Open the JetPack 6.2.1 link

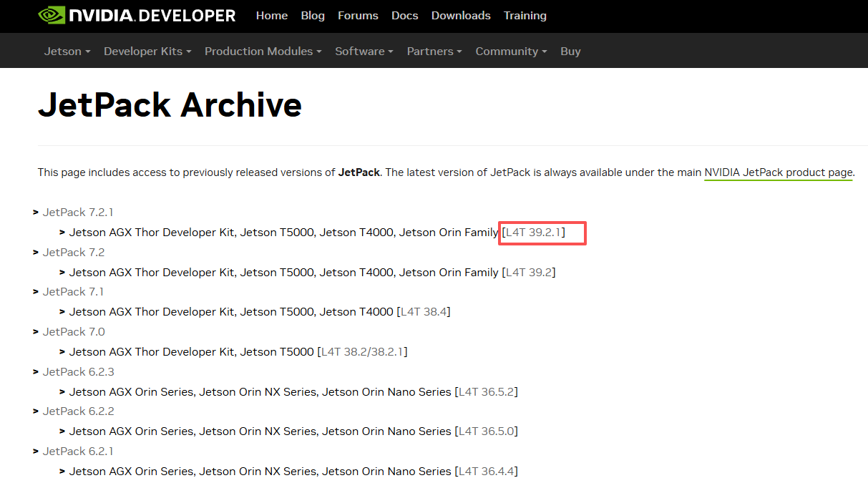point(78,451)
